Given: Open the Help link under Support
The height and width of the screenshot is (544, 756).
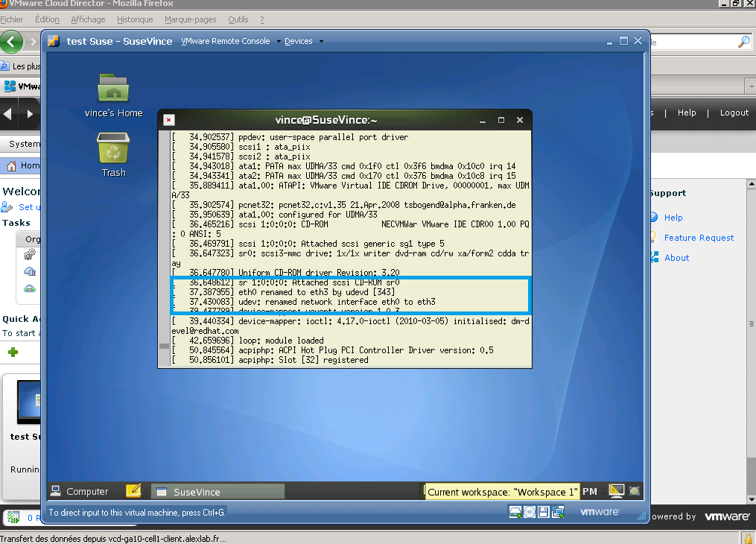Looking at the screenshot, I should click(x=673, y=218).
